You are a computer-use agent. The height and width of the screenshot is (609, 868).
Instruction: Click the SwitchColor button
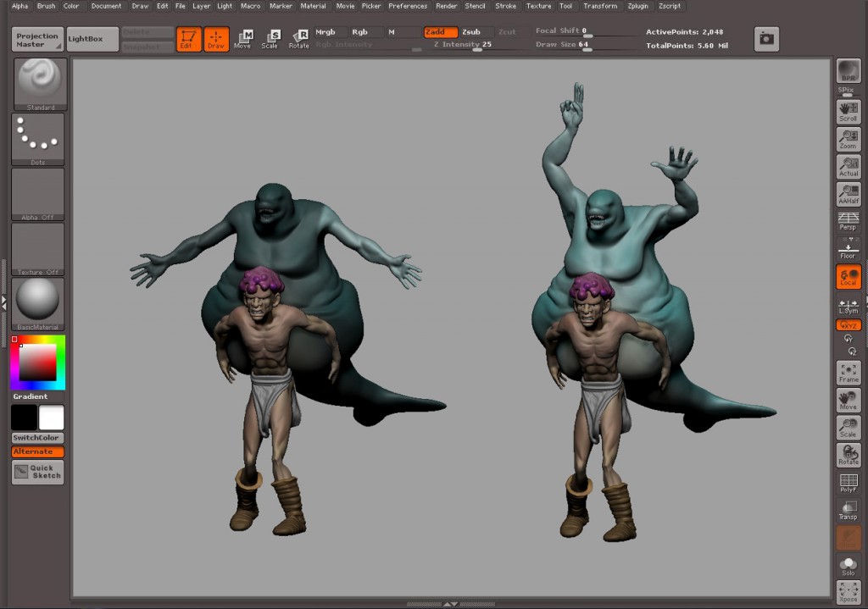37,438
